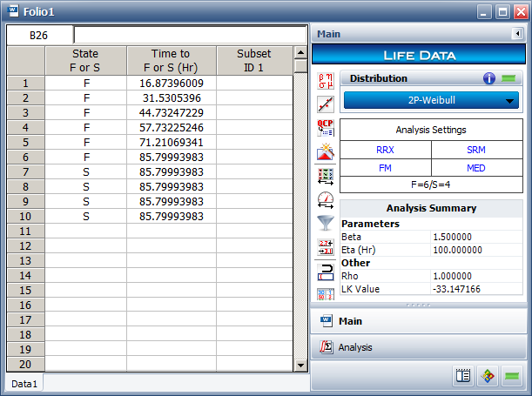Click the FM analysis setting link
This screenshot has width=532, height=396.
pyautogui.click(x=385, y=167)
